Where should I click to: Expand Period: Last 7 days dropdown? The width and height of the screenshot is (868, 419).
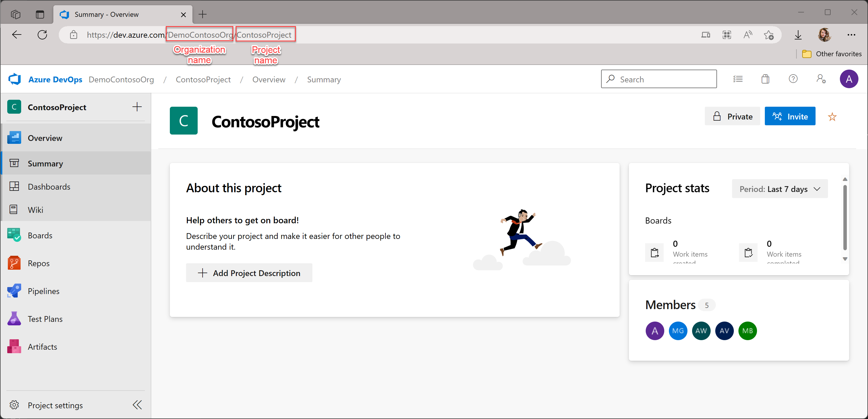[779, 189]
